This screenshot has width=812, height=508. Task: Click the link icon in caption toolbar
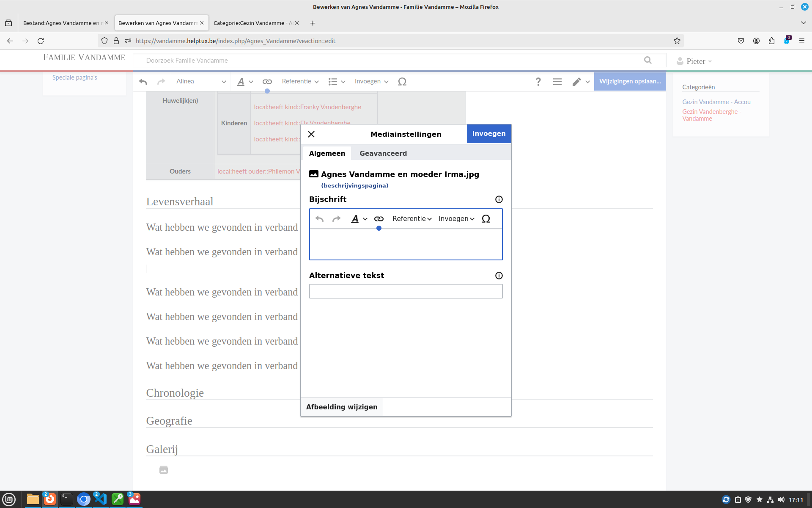379,219
